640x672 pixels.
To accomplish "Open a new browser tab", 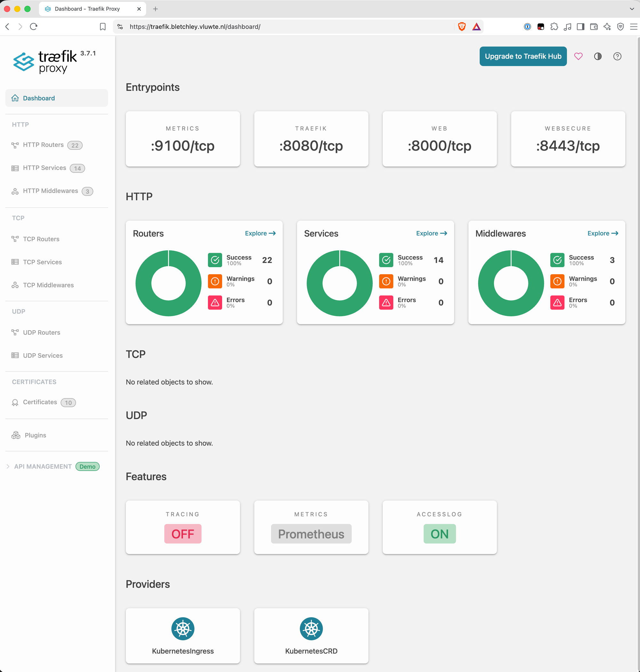I will (155, 9).
